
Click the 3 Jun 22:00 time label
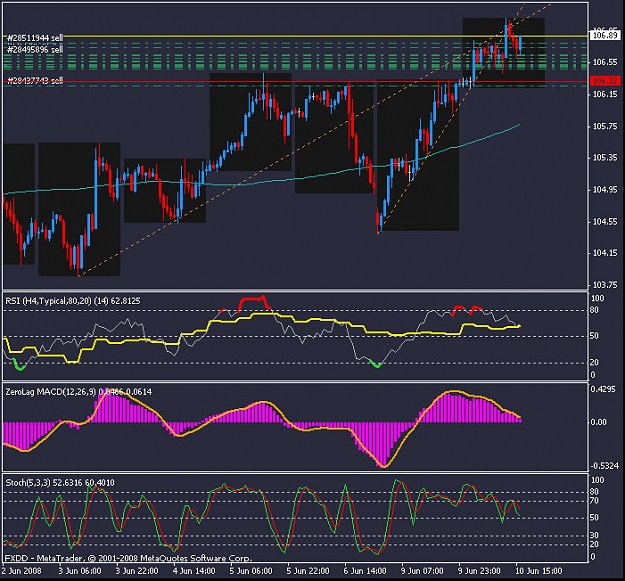pyautogui.click(x=137, y=571)
